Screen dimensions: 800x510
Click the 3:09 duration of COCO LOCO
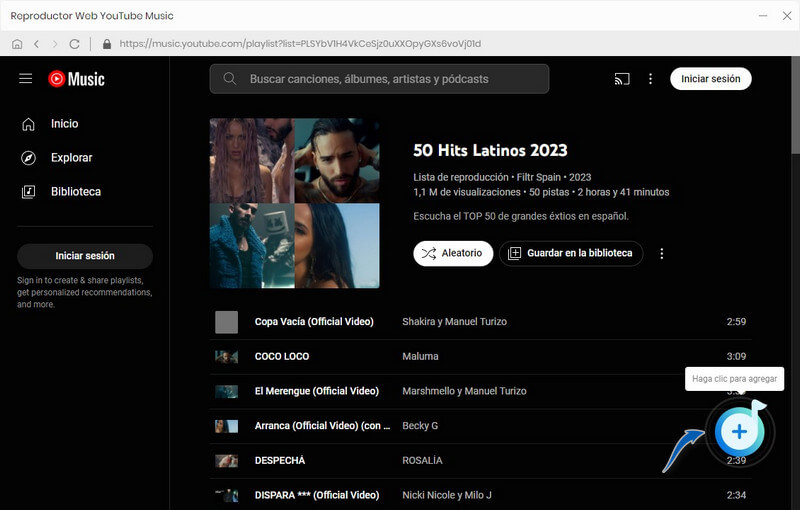(x=736, y=356)
